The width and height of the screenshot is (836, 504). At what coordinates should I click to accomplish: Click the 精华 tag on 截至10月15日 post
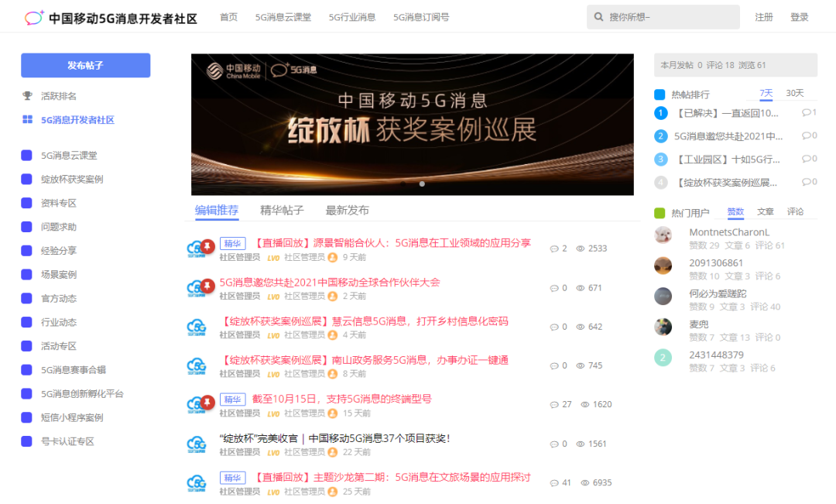click(232, 399)
